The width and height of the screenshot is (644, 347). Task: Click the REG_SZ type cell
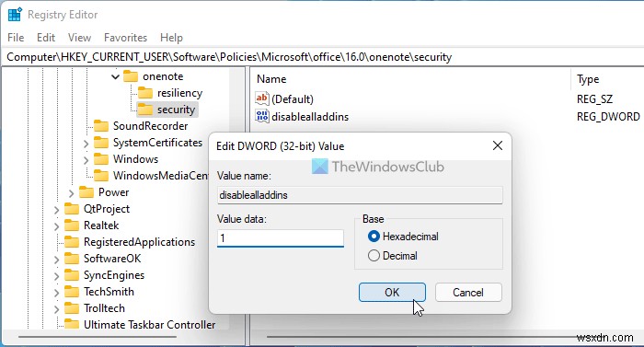tap(594, 99)
